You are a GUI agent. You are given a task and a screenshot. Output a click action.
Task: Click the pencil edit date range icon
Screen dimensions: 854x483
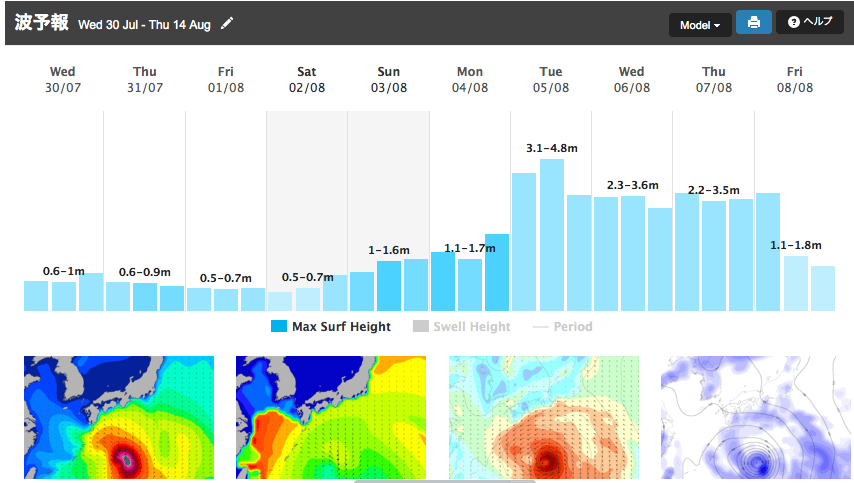coord(227,24)
